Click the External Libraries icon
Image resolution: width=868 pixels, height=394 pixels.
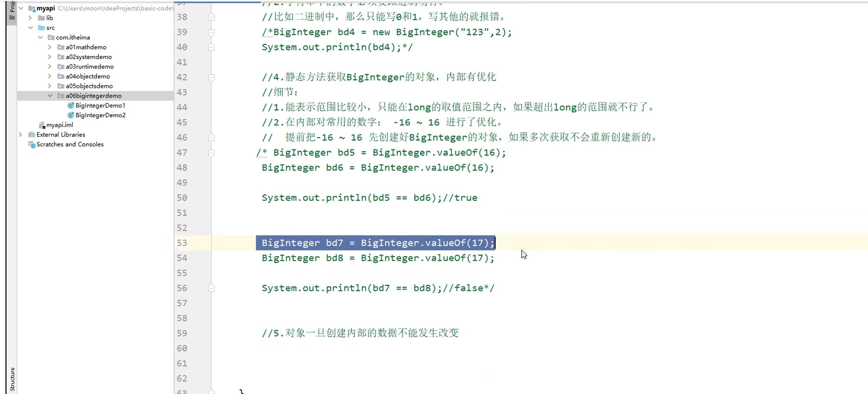31,135
